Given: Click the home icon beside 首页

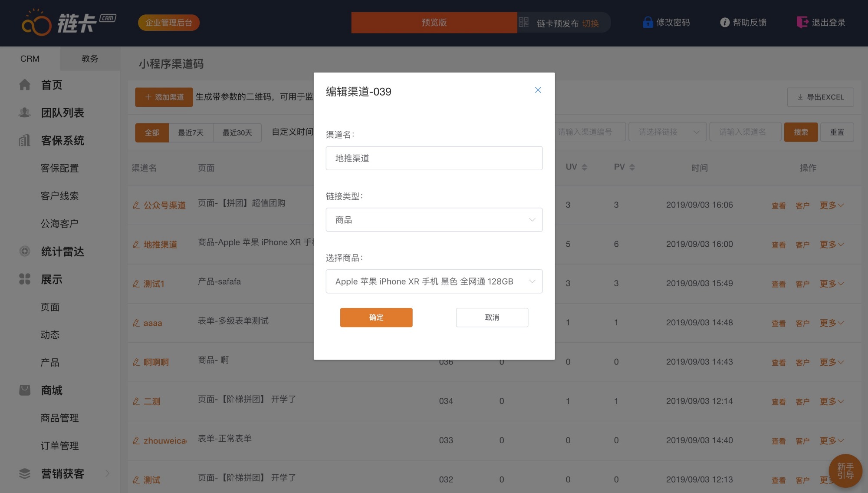Looking at the screenshot, I should click(x=25, y=85).
